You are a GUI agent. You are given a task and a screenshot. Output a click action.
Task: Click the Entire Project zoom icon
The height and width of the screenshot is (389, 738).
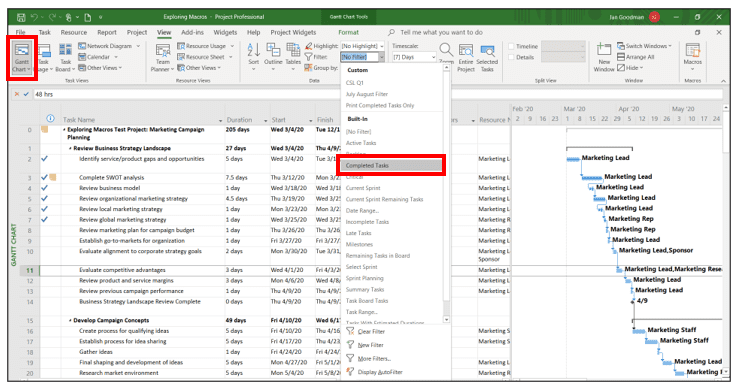coord(465,57)
